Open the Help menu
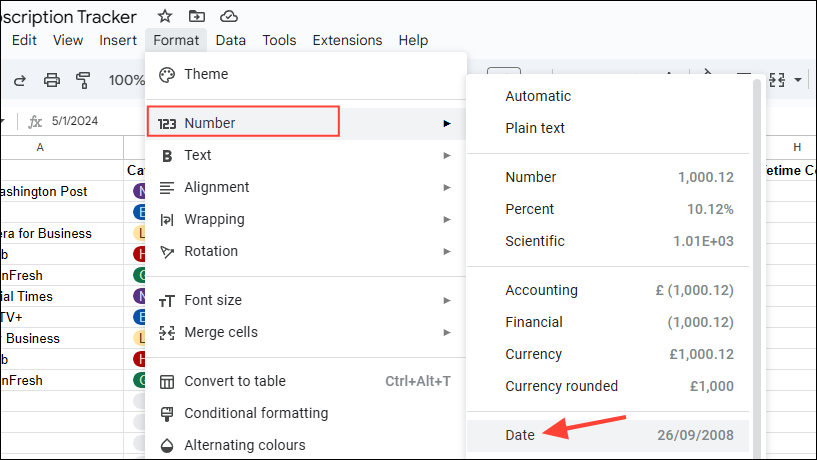The height and width of the screenshot is (460, 817). click(413, 40)
